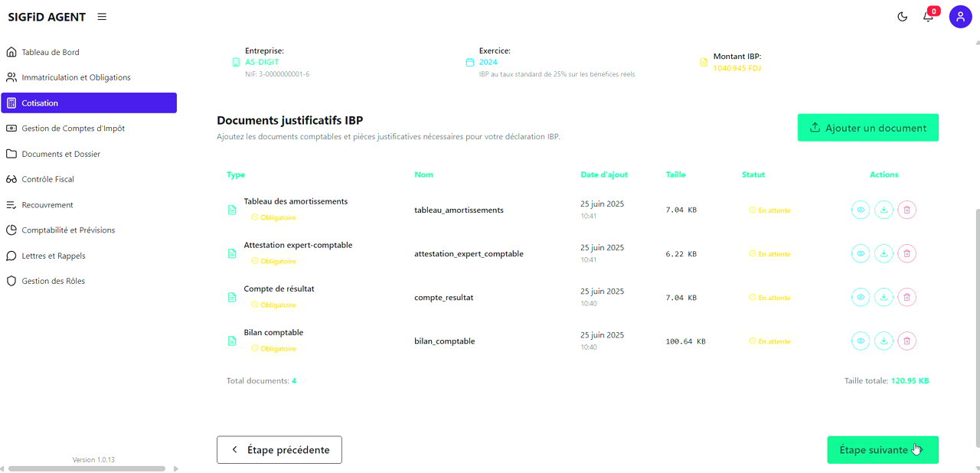Viewport: 980px width, 473px height.
Task: View the attestation_expert_comptable via eye icon
Action: [x=861, y=253]
